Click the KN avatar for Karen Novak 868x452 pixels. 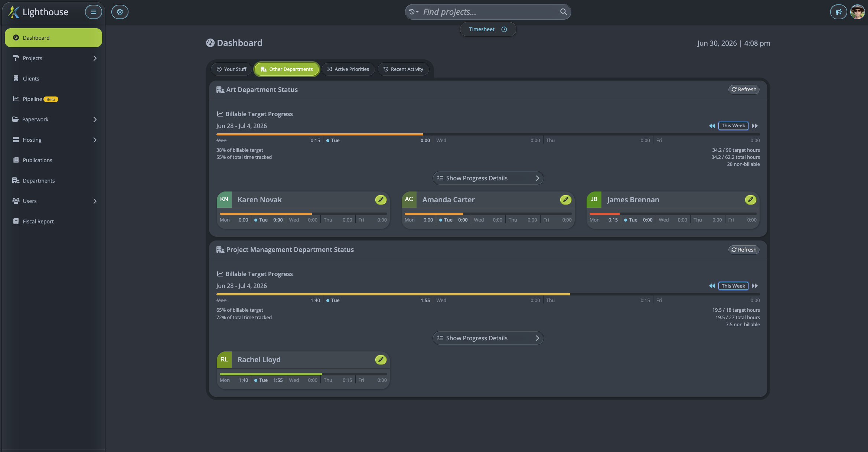224,199
